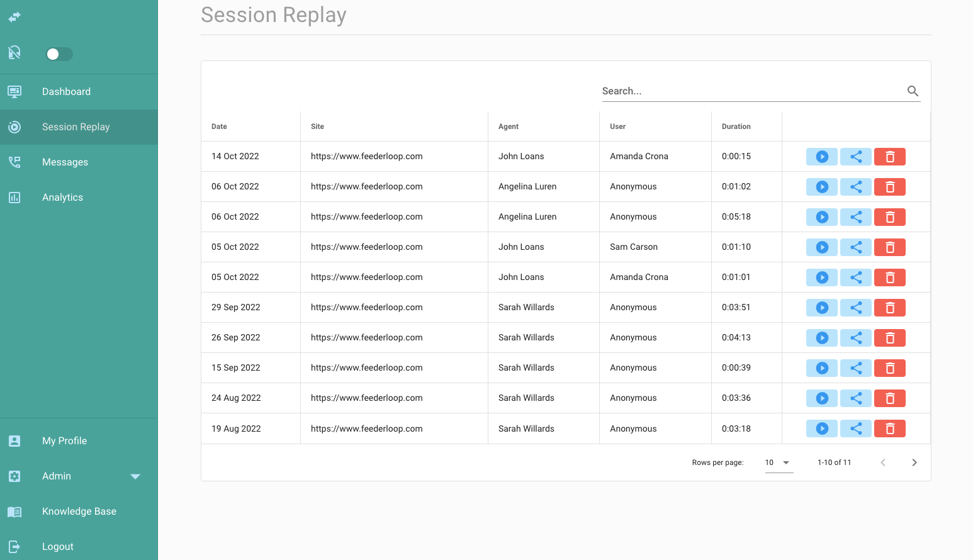Play the 26 Sep 2022 session
973x560 pixels.
click(822, 338)
